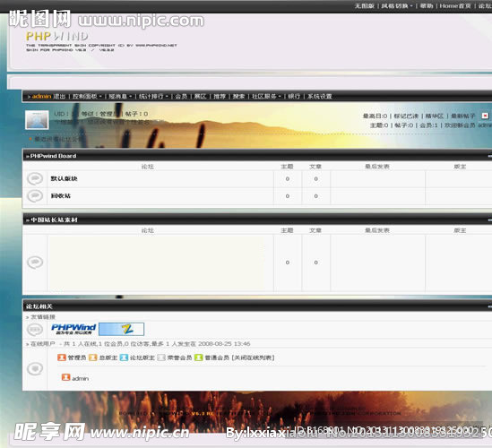
Task: Click the 退出 logout link
Action: (59, 96)
